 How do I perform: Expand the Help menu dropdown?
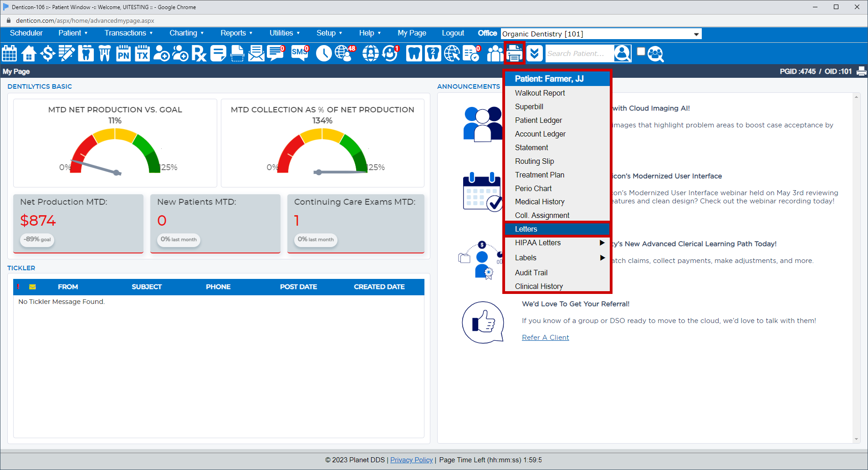[369, 33]
